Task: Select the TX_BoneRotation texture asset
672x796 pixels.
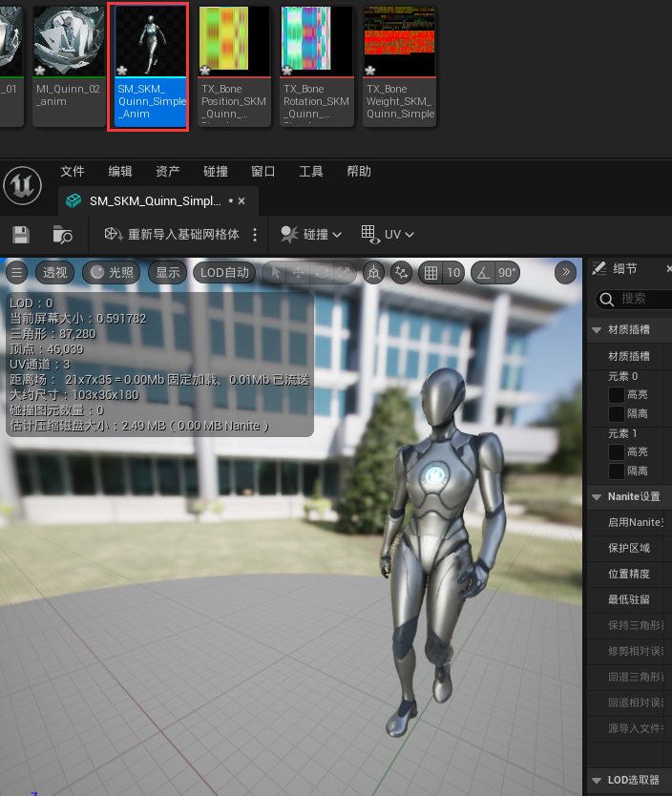Action: [317, 66]
